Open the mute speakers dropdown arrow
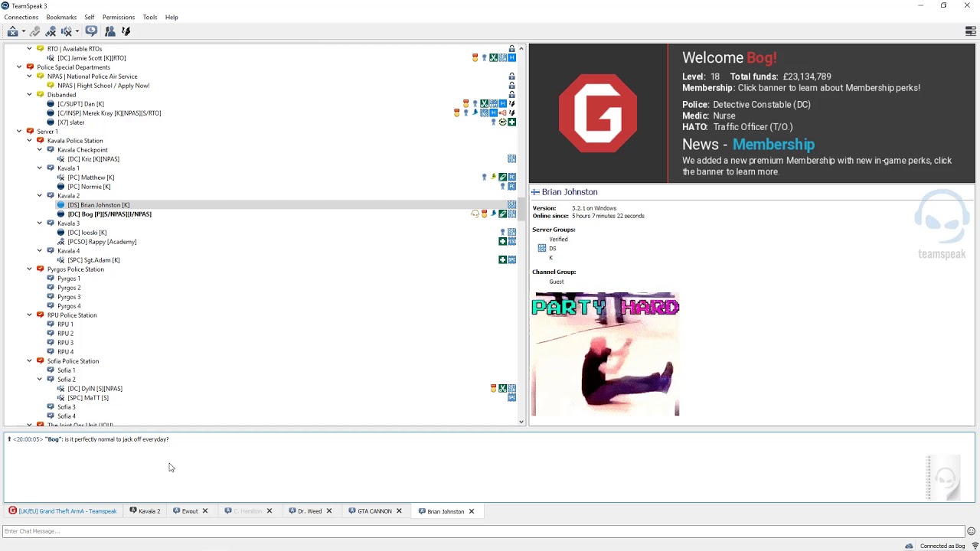Viewport: 980px width, 551px height. pos(77,31)
